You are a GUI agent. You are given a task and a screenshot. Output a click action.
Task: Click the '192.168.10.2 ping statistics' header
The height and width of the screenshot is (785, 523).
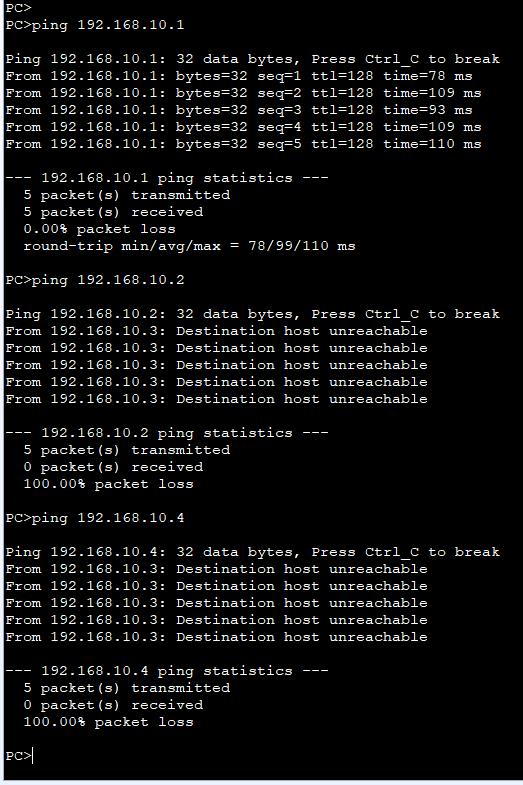click(x=167, y=433)
